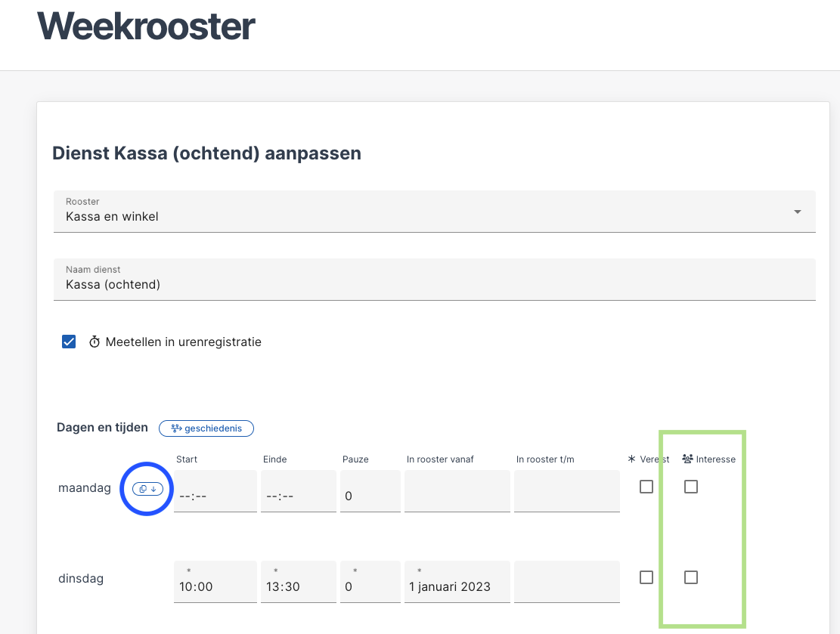Click the Einde column header
840x634 pixels.
pos(274,459)
